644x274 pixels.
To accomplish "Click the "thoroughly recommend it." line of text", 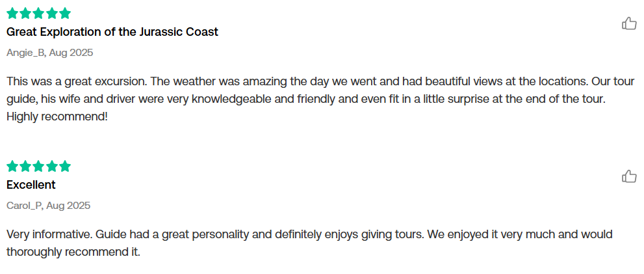I will point(73,252).
